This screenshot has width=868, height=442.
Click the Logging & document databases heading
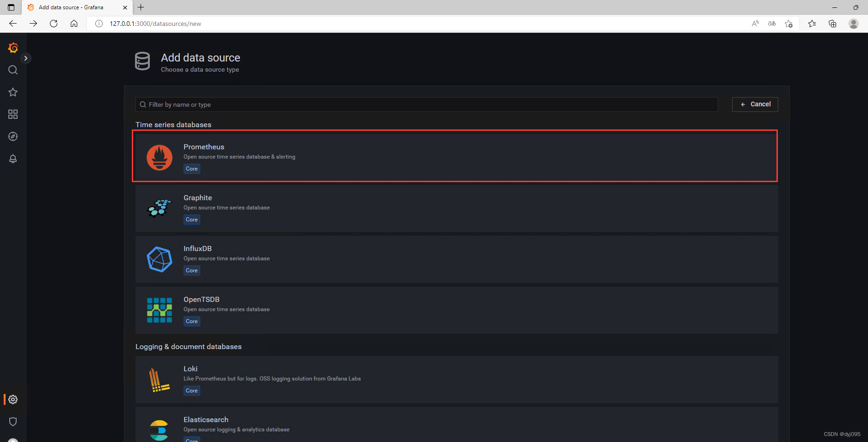click(x=189, y=347)
